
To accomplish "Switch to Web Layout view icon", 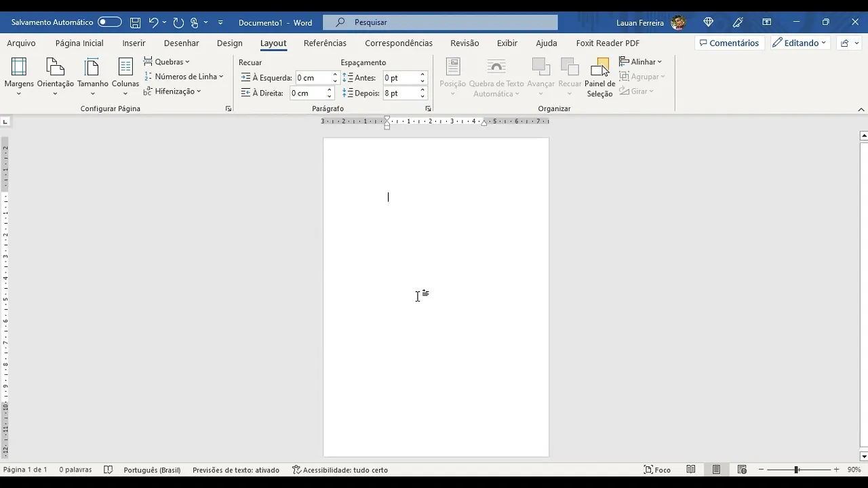I will 742,470.
